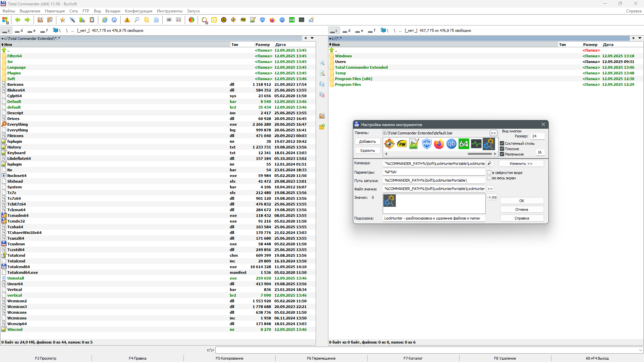The height and width of the screenshot is (362, 644).
Task: Click the Размер value field showing 24
Action: [538, 136]
